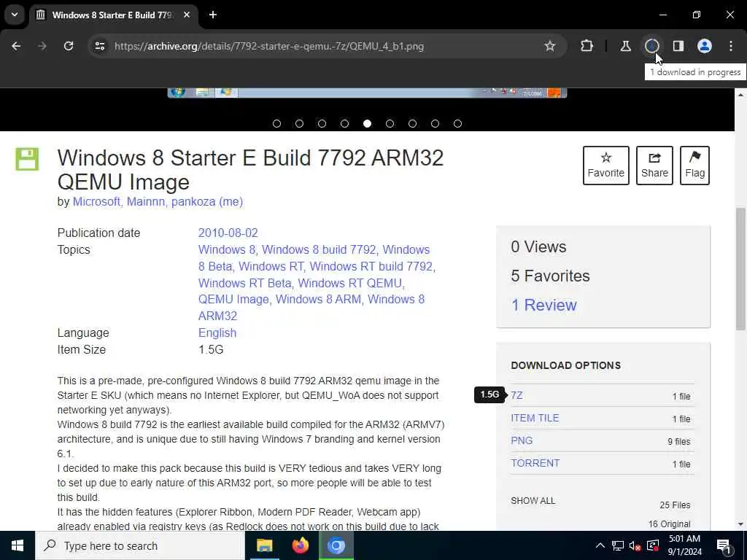Select the first carousel dot
Image resolution: width=747 pixels, height=560 pixels.
(276, 124)
